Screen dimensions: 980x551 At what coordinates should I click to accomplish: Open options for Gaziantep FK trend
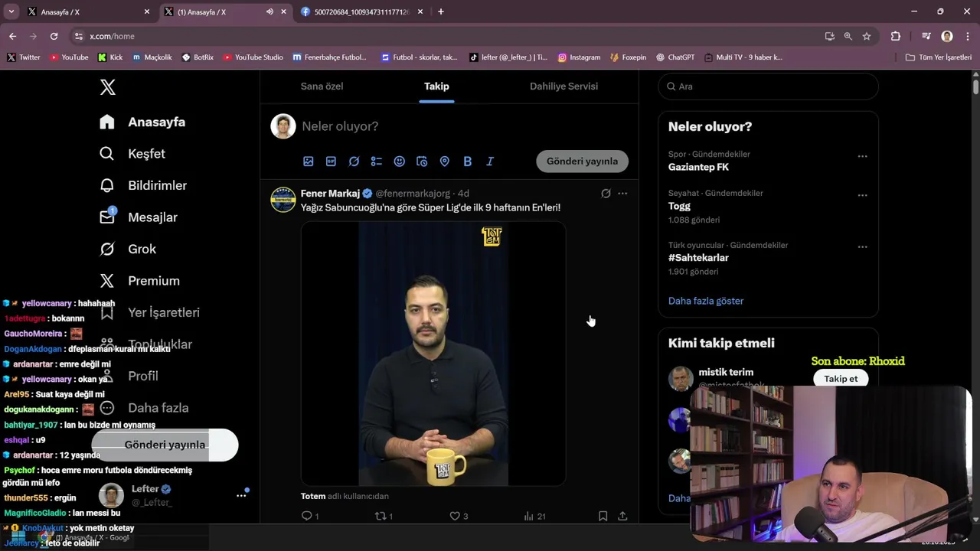point(862,156)
